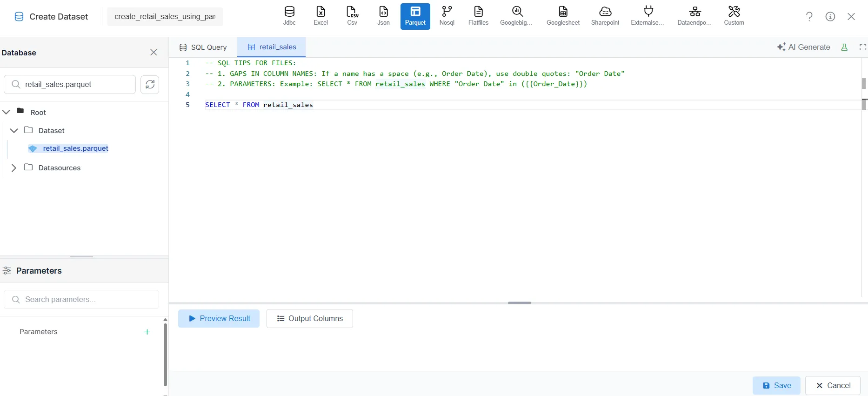
Task: Open the Custom source option
Action: [x=734, y=16]
